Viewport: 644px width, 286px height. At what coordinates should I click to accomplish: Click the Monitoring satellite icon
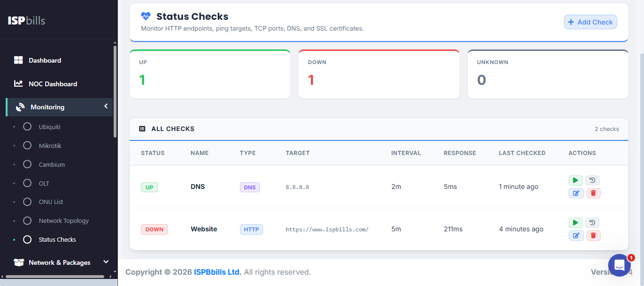pyautogui.click(x=20, y=106)
